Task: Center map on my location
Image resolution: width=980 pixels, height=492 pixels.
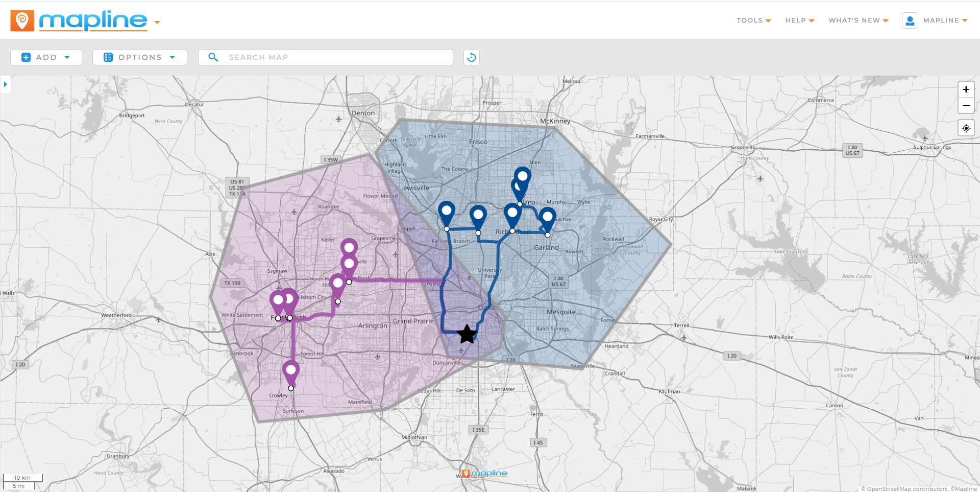Action: (966, 128)
